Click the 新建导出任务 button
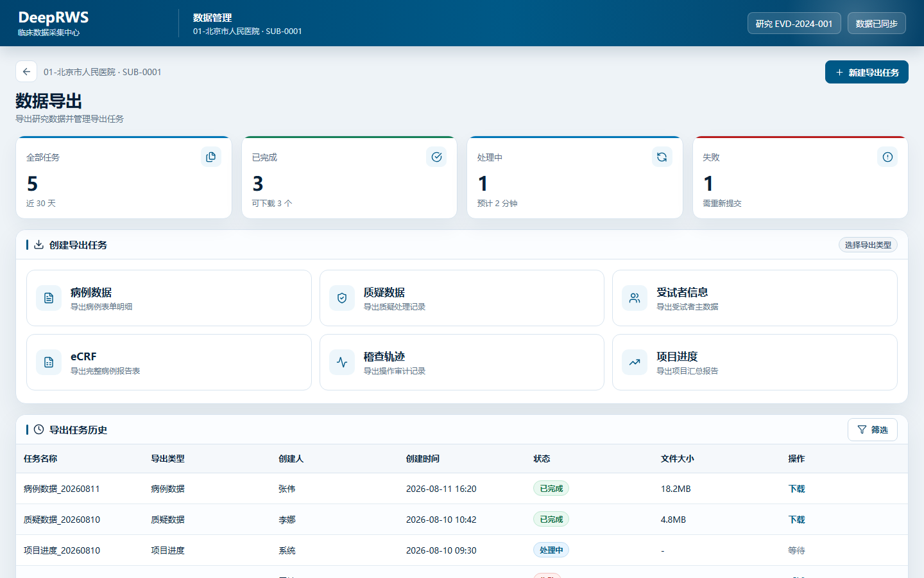 click(867, 72)
